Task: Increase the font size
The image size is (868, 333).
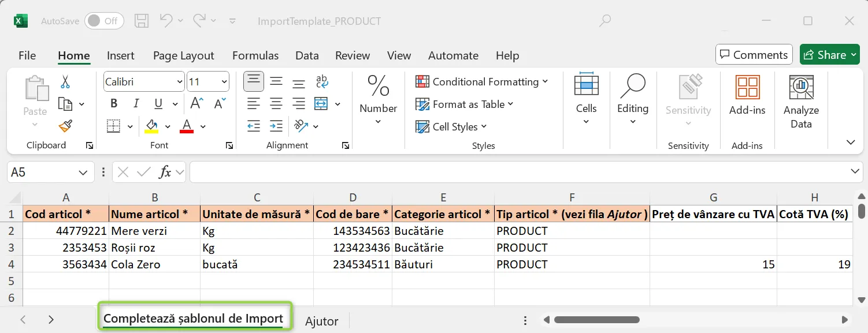Action: pos(196,104)
